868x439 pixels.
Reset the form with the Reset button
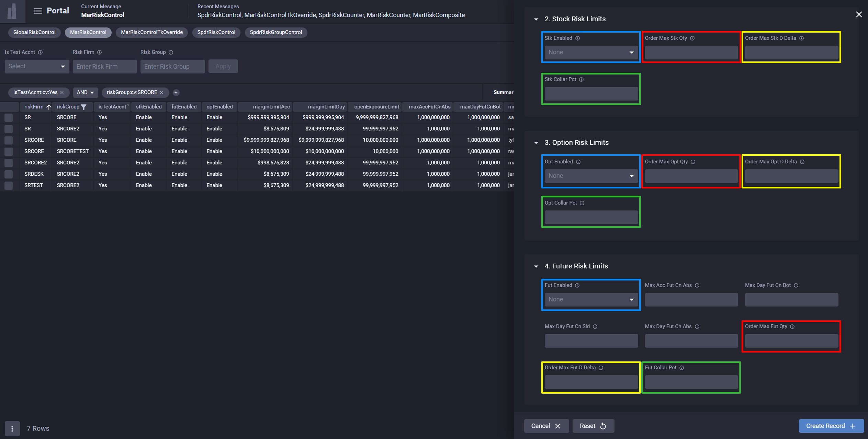[593, 426]
